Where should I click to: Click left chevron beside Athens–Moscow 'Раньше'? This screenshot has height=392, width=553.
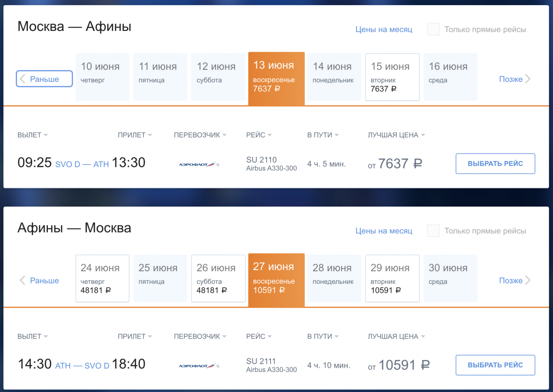point(22,280)
